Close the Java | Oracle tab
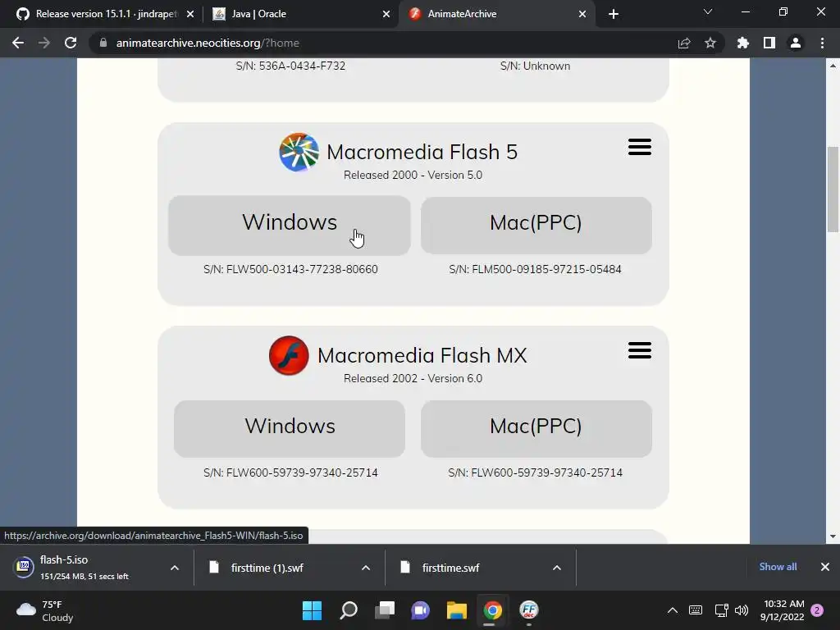The image size is (840, 630). click(386, 14)
